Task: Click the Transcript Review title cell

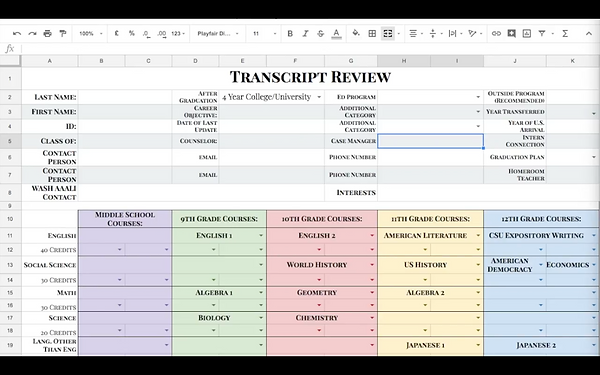Action: [x=310, y=78]
